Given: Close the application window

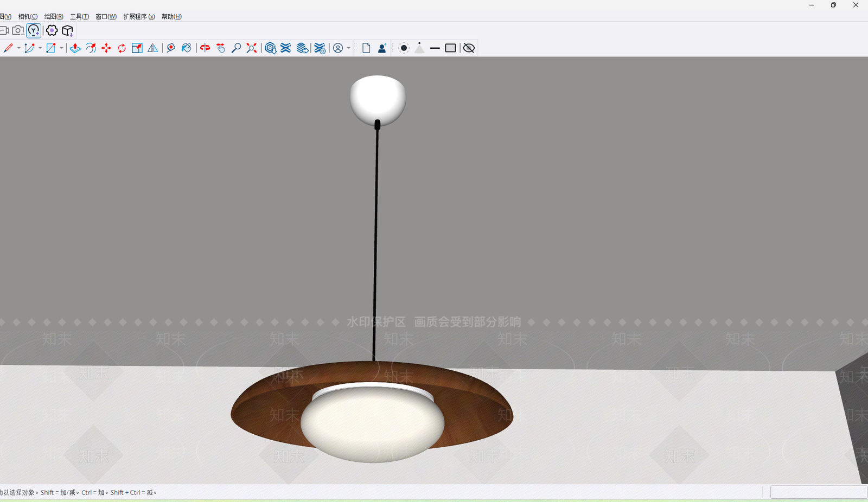Looking at the screenshot, I should coord(856,5).
